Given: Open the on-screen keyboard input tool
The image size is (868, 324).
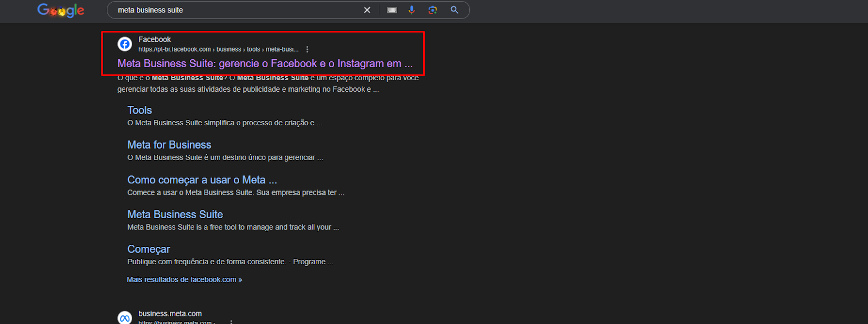Looking at the screenshot, I should pos(392,10).
